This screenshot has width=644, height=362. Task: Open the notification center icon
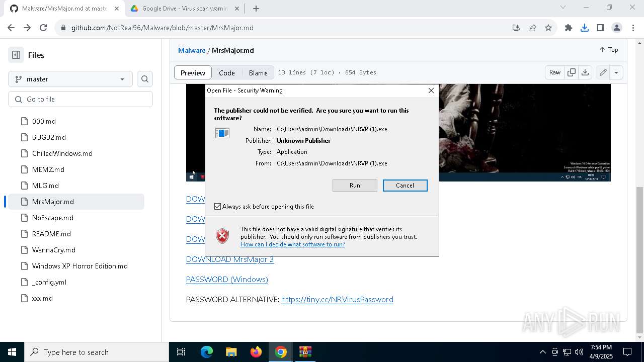(627, 352)
